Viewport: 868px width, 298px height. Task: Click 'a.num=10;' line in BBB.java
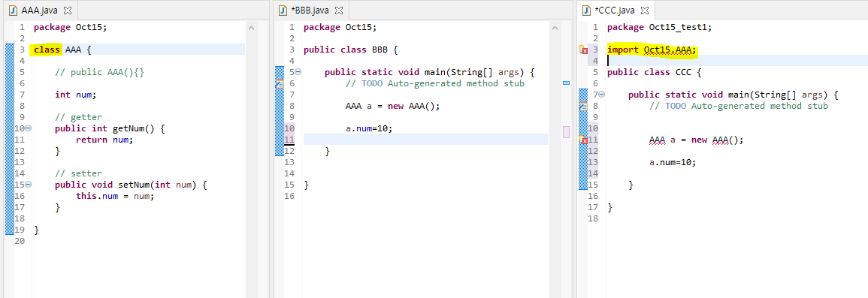[x=369, y=128]
